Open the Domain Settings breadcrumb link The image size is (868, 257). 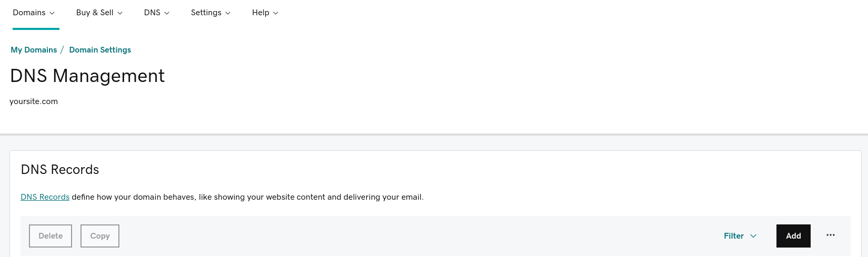100,50
